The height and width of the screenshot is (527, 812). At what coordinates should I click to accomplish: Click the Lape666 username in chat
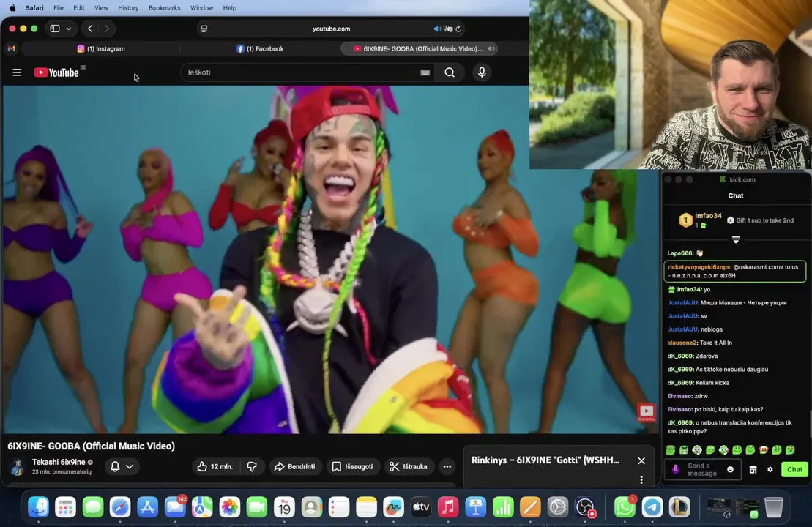[x=680, y=253]
